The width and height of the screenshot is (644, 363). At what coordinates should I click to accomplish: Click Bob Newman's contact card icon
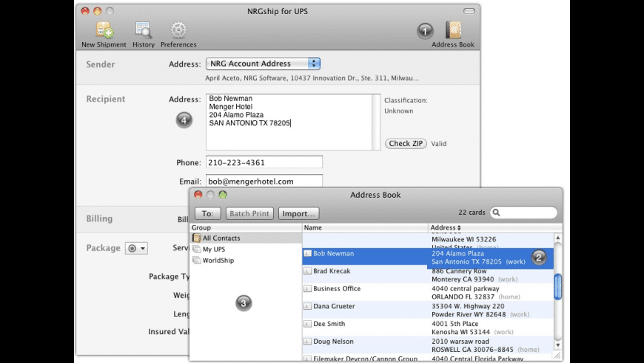tap(307, 253)
